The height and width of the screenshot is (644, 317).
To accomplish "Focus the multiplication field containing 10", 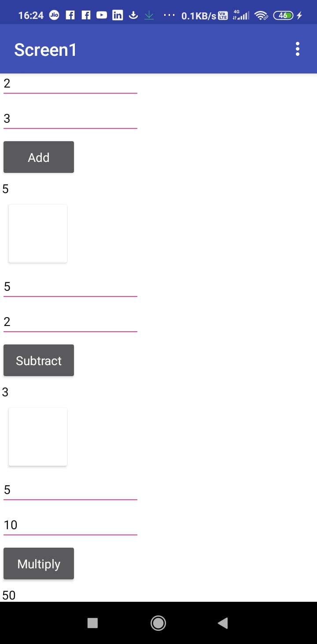I will [70, 525].
